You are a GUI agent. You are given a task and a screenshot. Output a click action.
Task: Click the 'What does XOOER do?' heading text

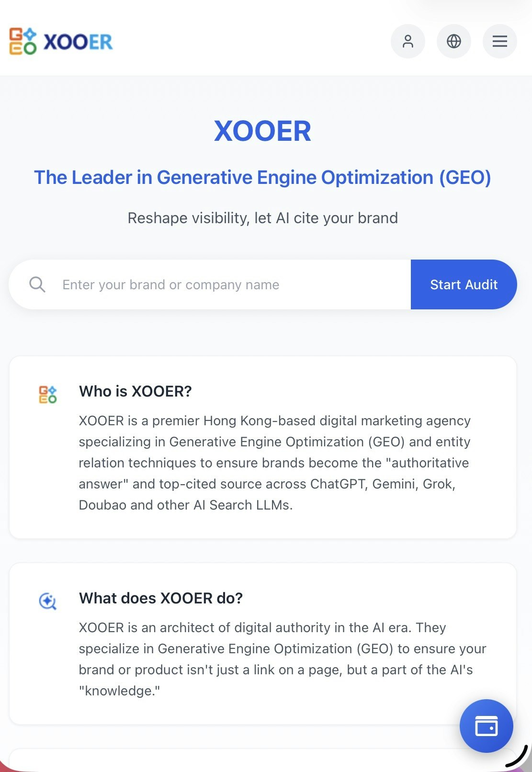(160, 598)
